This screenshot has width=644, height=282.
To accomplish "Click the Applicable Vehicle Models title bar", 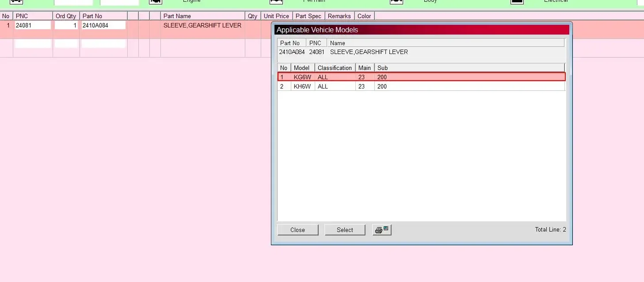I will coord(422,30).
